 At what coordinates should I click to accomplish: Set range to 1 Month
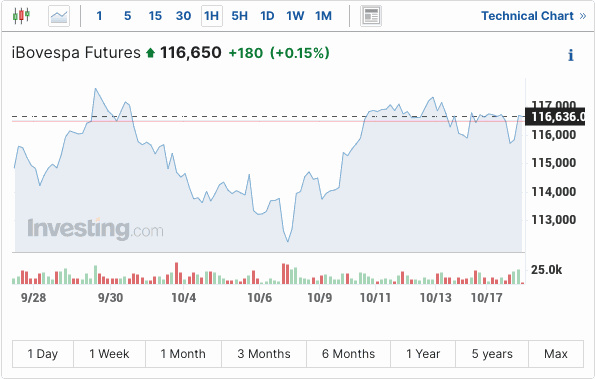pos(183,354)
